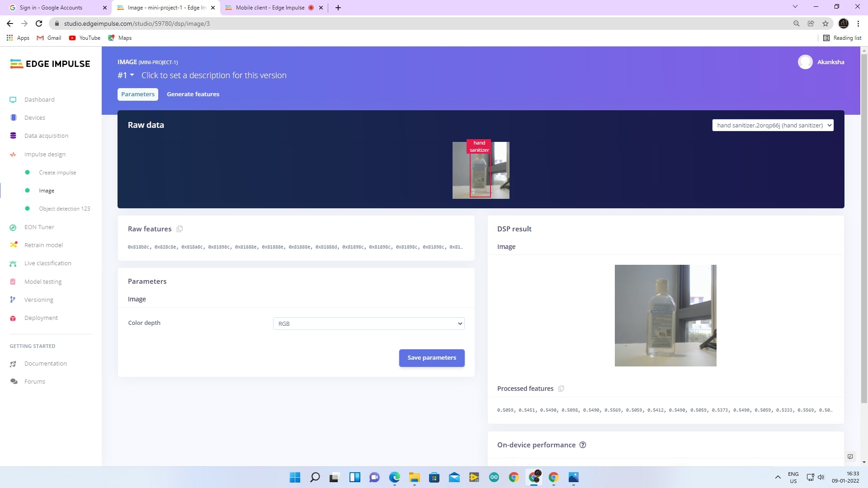This screenshot has height=488, width=868.
Task: Expand the version #1 selector
Action: coord(126,75)
